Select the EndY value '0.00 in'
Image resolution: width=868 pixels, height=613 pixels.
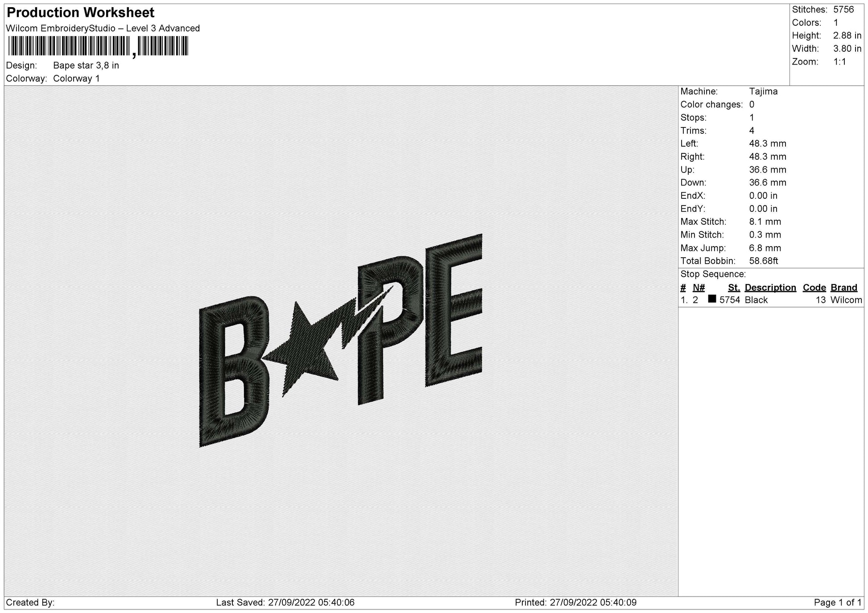pos(763,209)
